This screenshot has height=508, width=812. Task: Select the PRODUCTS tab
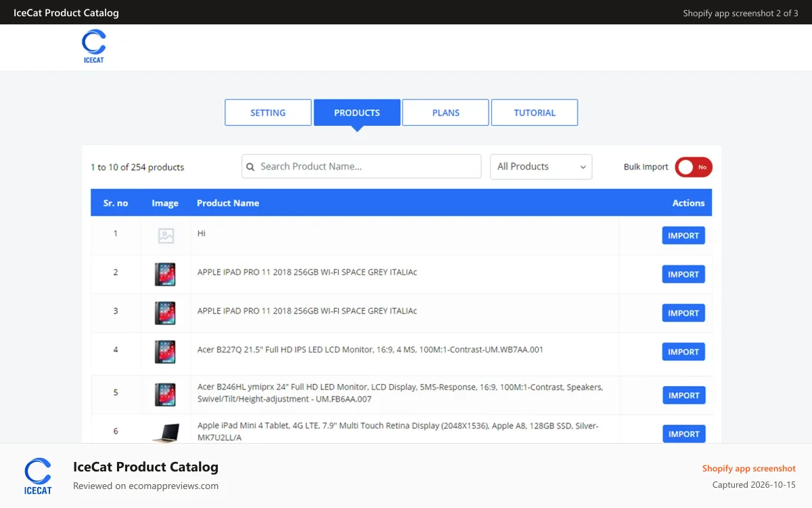[x=357, y=112]
